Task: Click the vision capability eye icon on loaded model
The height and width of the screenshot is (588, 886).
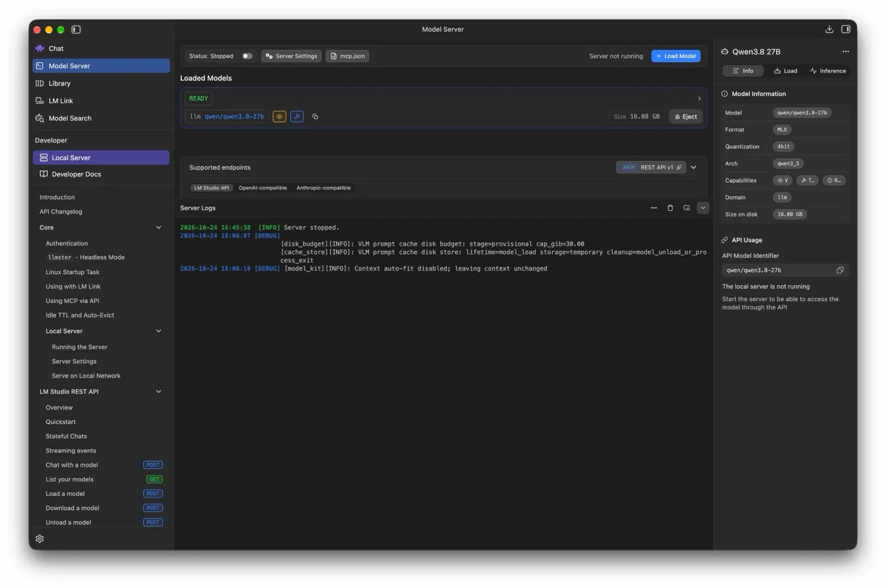Action: [x=280, y=117]
